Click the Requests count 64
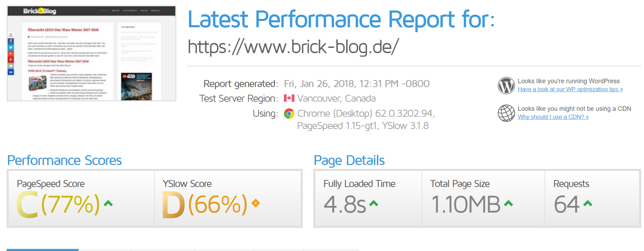 point(567,205)
